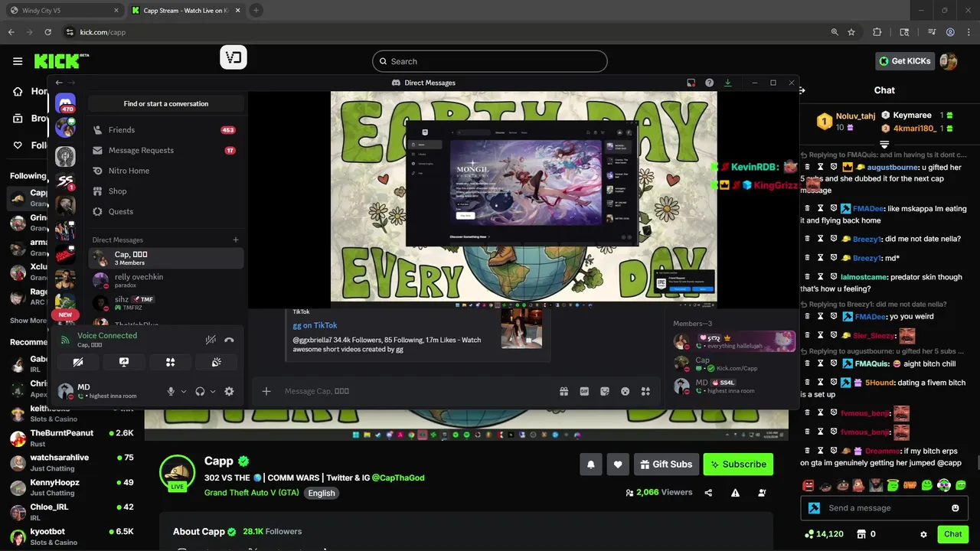Open the sihz direct message
This screenshot has width=980, height=551.
[165, 303]
